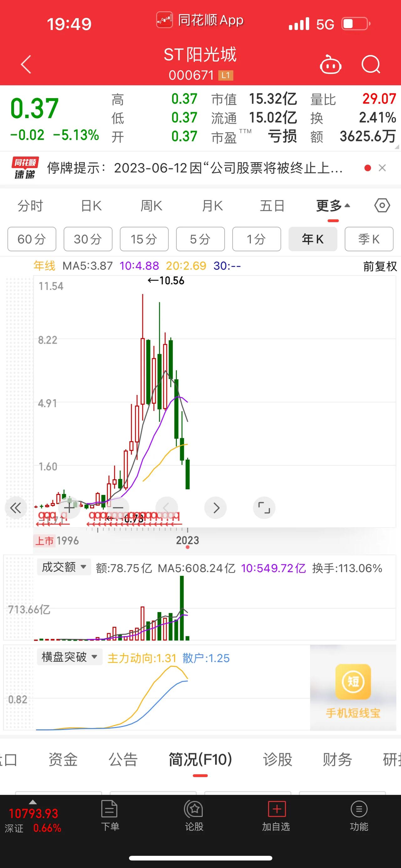Open 财务 section tab

click(x=337, y=760)
